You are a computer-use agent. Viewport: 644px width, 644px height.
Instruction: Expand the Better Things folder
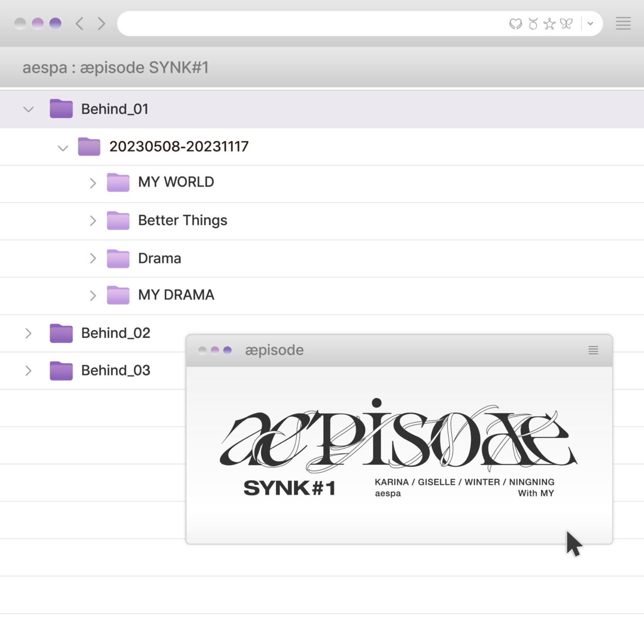tap(93, 221)
